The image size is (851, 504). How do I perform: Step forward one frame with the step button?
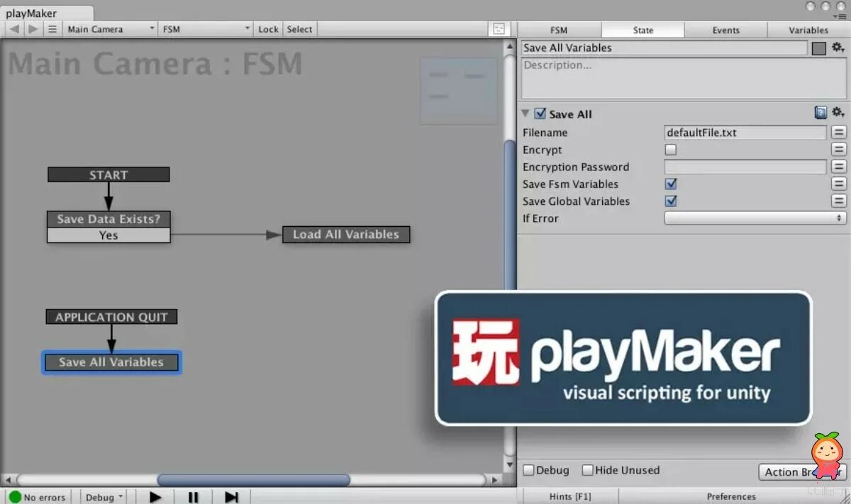(231, 497)
